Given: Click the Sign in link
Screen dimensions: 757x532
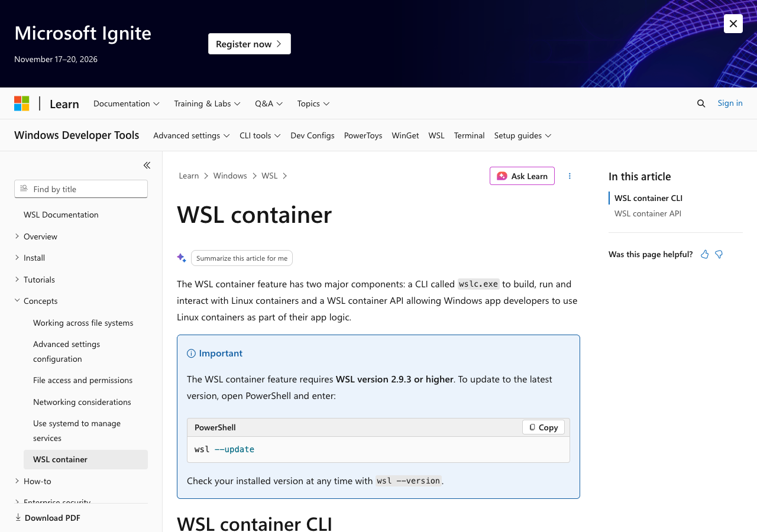Looking at the screenshot, I should click(x=730, y=103).
